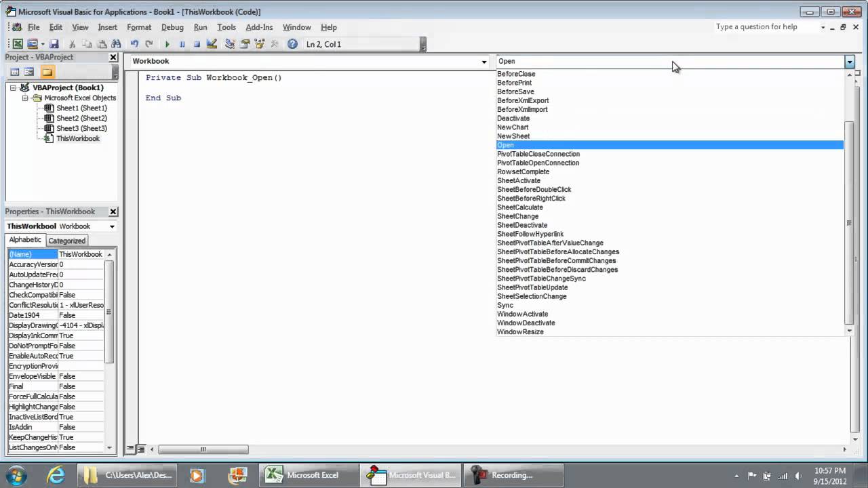This screenshot has width=868, height=488.
Task: Select ThisWorkbook in project tree
Action: (78, 139)
